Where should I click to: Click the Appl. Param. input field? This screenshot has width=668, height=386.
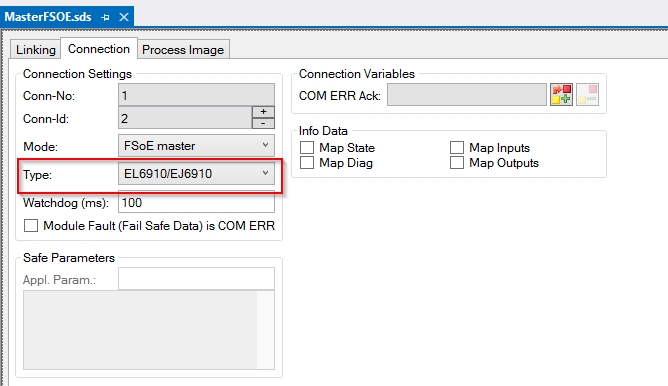coord(196,279)
